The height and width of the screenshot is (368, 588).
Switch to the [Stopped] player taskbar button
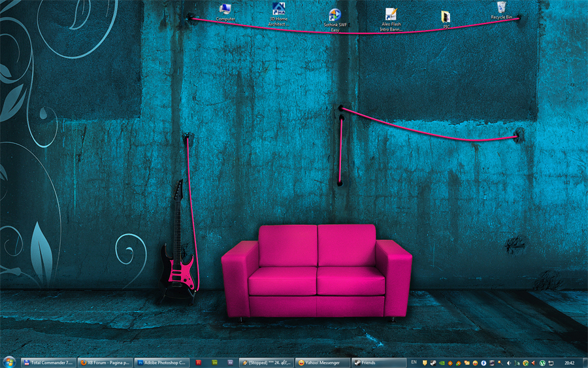click(x=267, y=363)
